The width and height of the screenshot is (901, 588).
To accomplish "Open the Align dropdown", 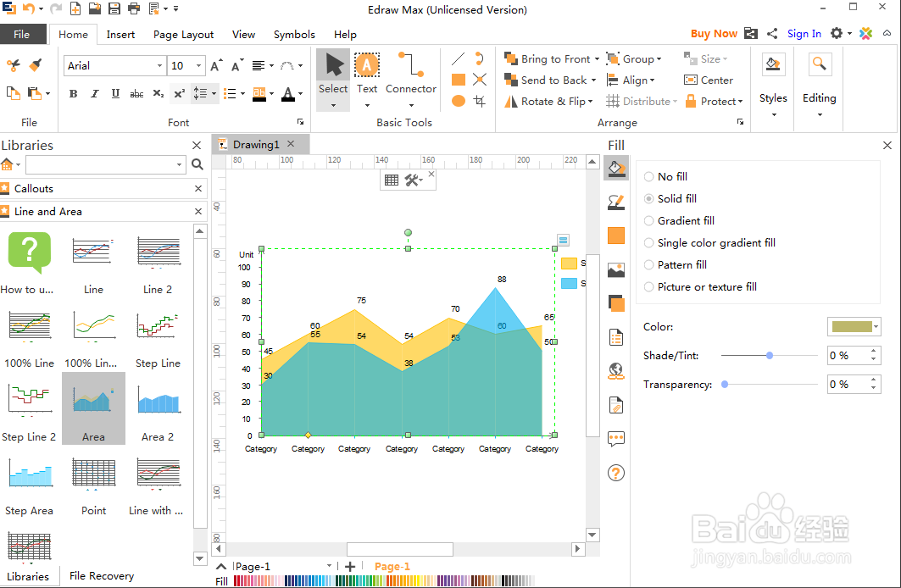I will pyautogui.click(x=631, y=80).
